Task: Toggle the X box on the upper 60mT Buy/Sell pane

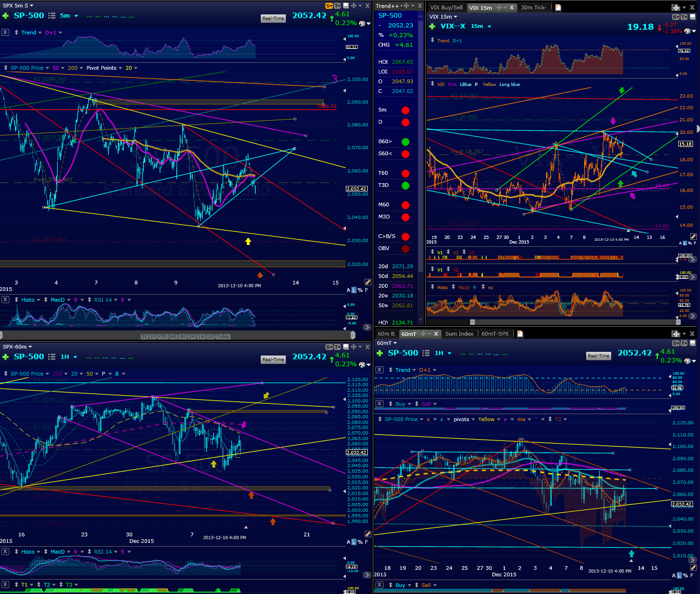Action: 379,404
